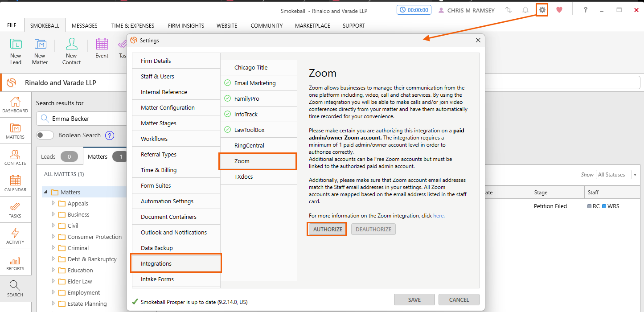Screen dimensions: 644x312
Task: Open the help question mark
Action: coord(586,10)
